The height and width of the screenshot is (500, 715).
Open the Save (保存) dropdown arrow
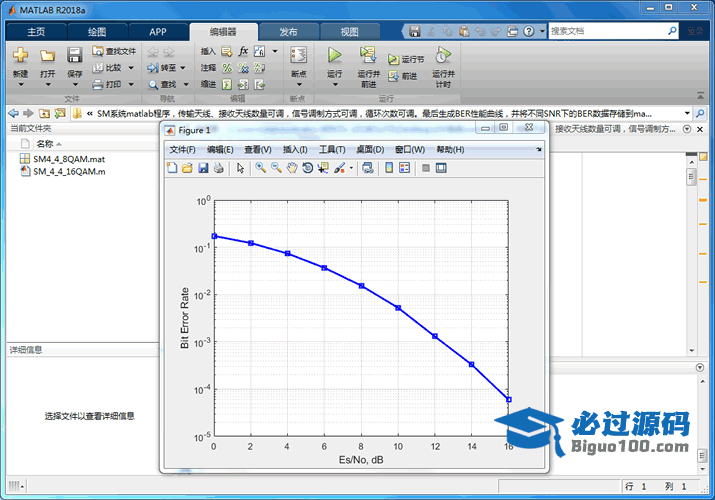point(75,85)
